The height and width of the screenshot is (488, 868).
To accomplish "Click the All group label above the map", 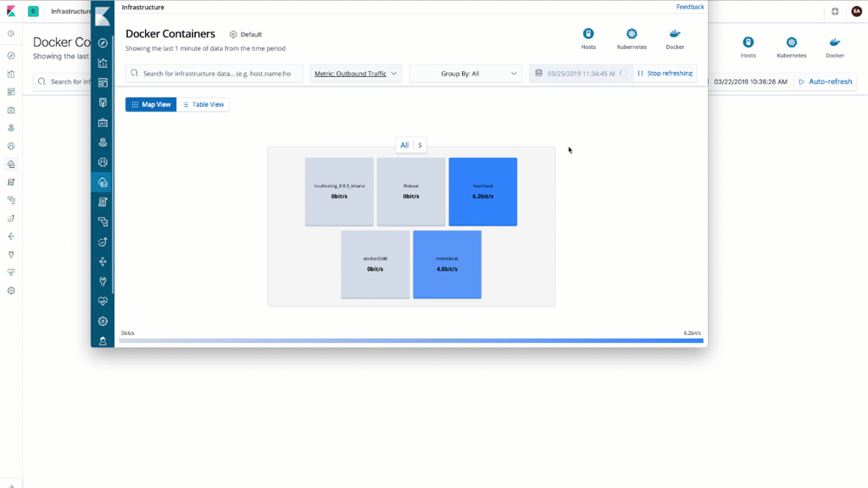I will click(x=404, y=145).
